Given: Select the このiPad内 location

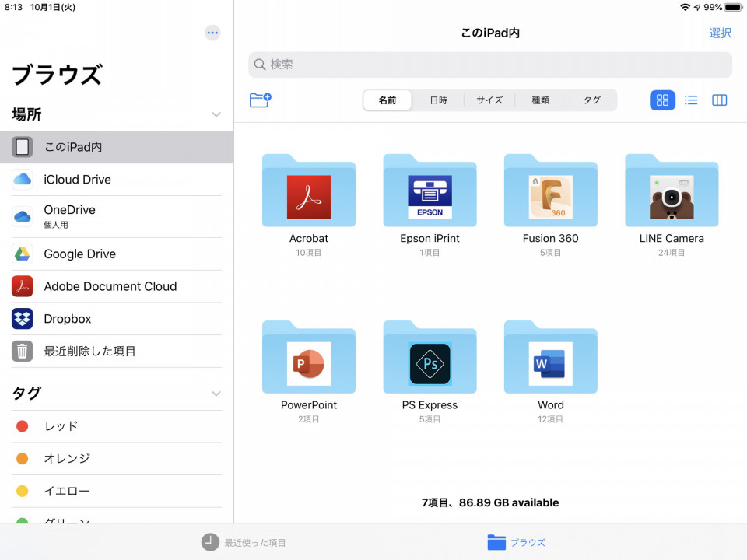Looking at the screenshot, I should tap(117, 147).
